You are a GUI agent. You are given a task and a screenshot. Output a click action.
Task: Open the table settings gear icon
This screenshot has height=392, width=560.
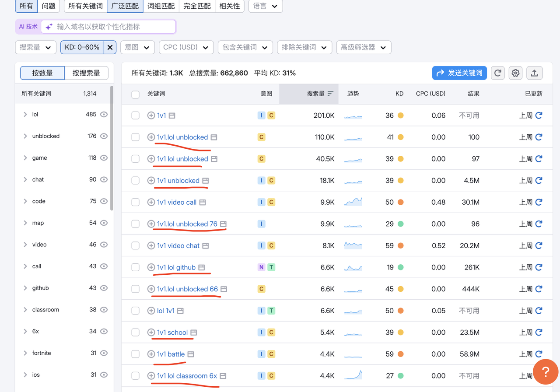(516, 73)
